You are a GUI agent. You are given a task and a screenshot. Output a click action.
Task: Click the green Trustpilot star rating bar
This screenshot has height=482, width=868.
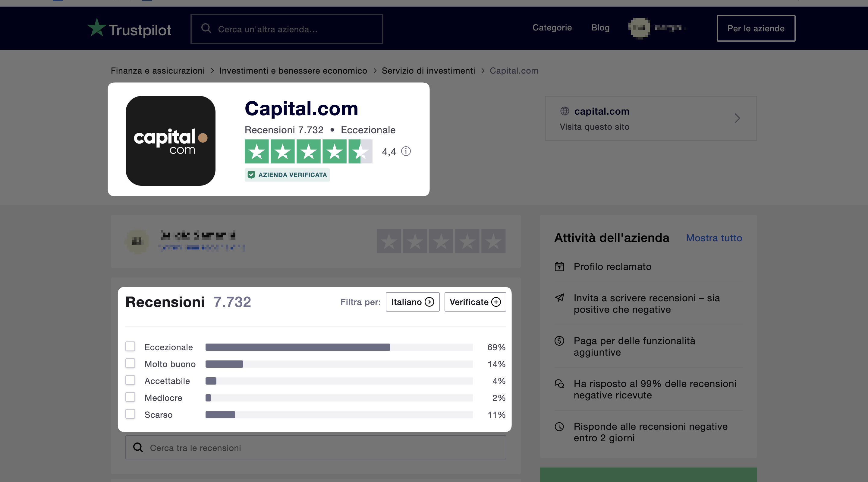(308, 151)
